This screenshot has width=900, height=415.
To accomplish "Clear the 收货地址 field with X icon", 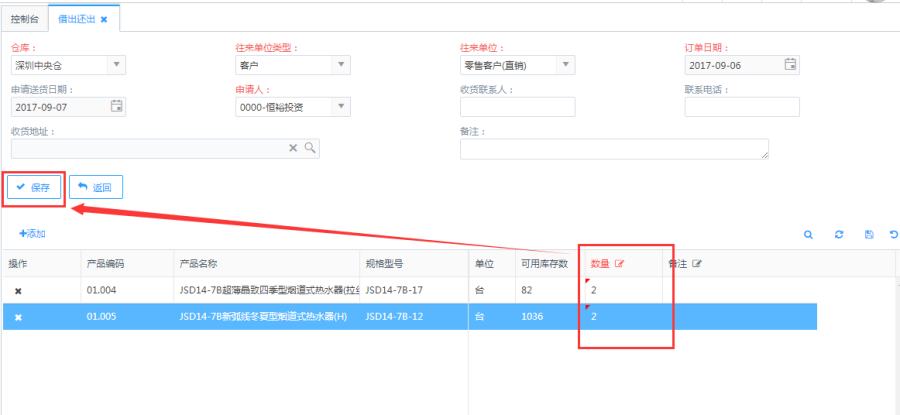I will click(x=293, y=148).
